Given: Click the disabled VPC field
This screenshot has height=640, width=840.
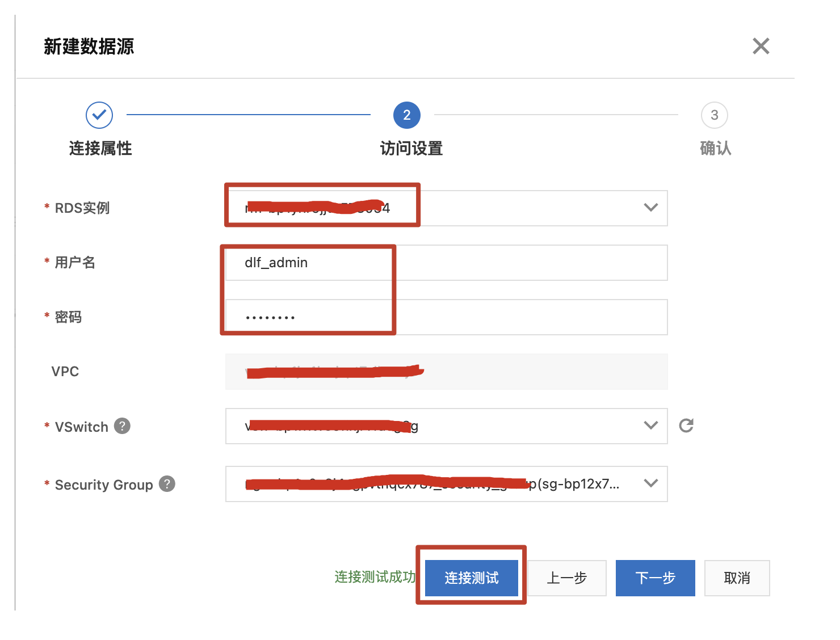Looking at the screenshot, I should pos(446,372).
